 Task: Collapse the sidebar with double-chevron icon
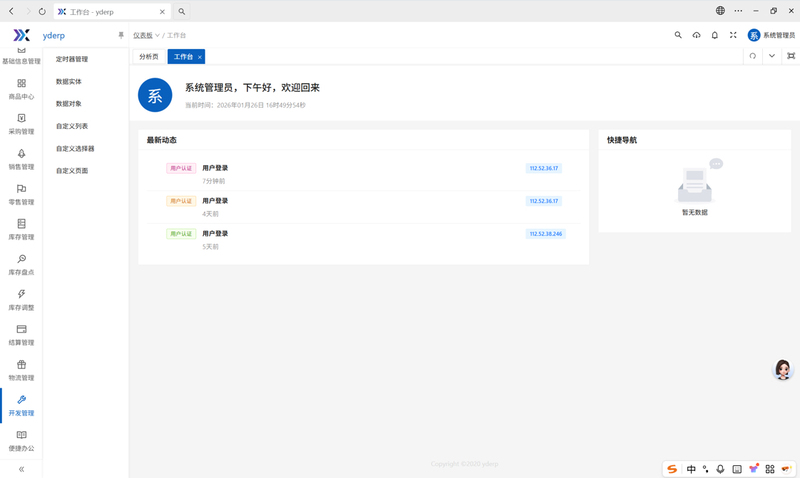[21, 469]
